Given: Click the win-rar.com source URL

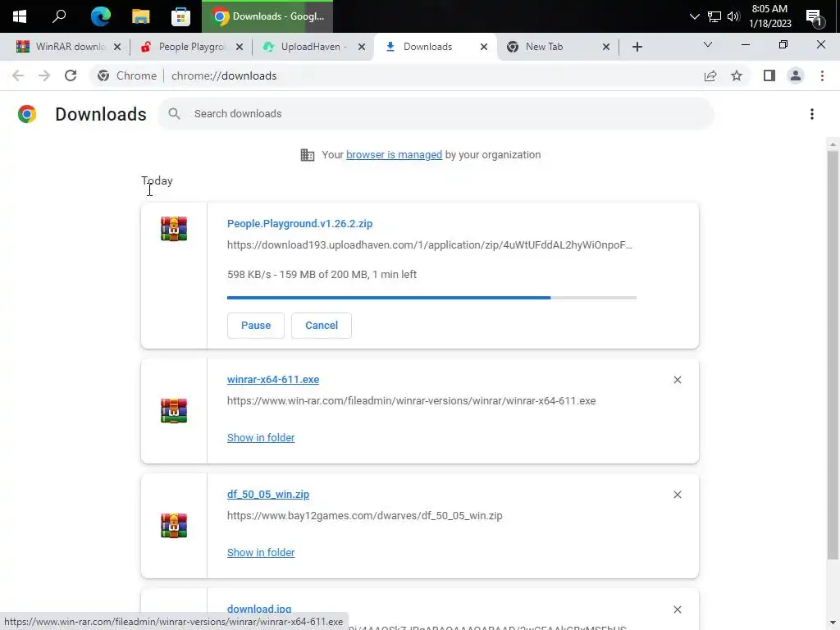Looking at the screenshot, I should point(412,400).
